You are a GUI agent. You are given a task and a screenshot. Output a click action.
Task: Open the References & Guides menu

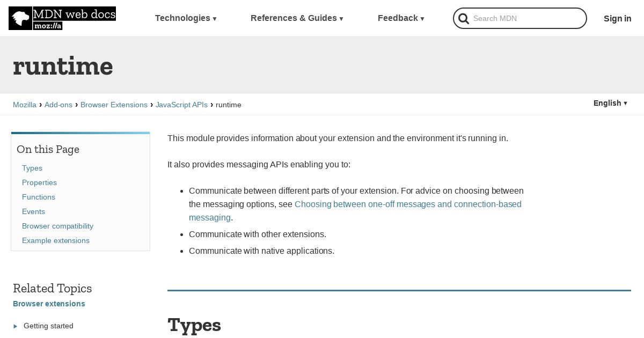[x=297, y=18]
